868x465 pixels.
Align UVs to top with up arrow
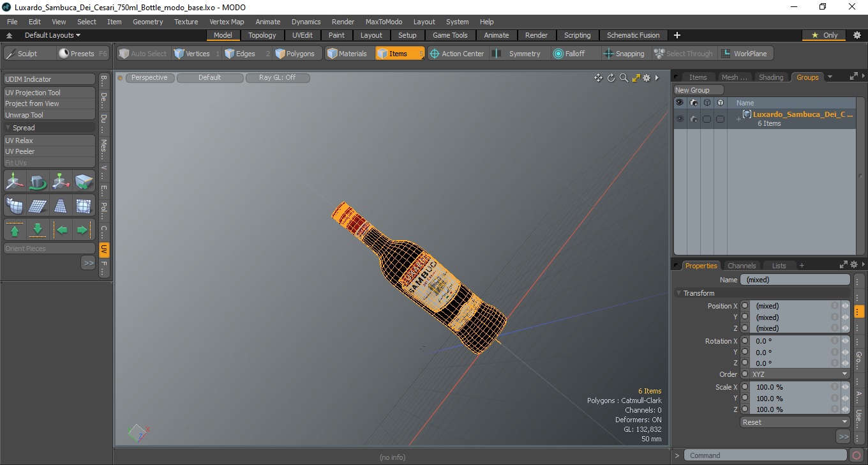[15, 230]
